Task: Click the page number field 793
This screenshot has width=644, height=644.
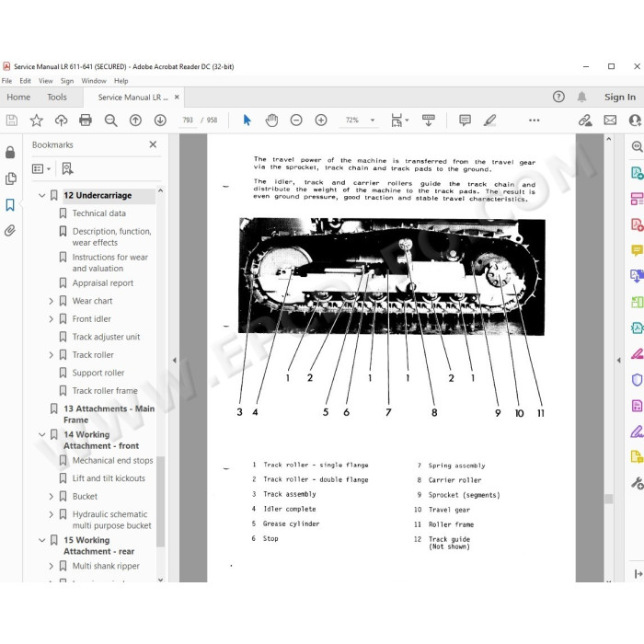Action: [x=188, y=120]
